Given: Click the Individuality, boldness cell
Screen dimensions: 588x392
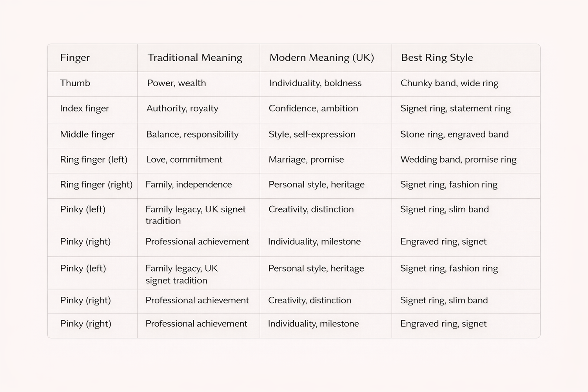Looking at the screenshot, I should coord(315,83).
